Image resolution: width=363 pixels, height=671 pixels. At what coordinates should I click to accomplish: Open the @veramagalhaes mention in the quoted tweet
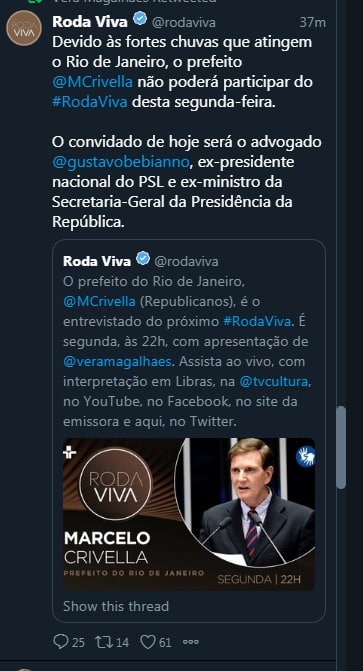[x=118, y=362]
